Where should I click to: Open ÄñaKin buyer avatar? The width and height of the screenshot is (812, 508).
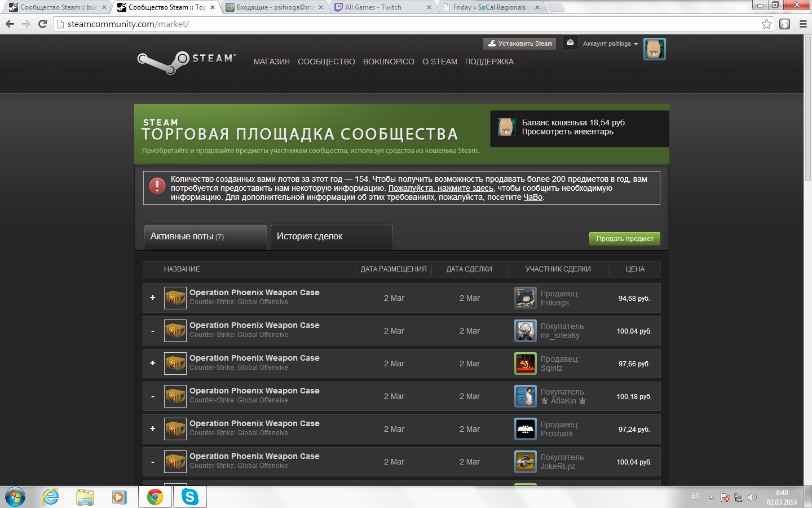[526, 396]
